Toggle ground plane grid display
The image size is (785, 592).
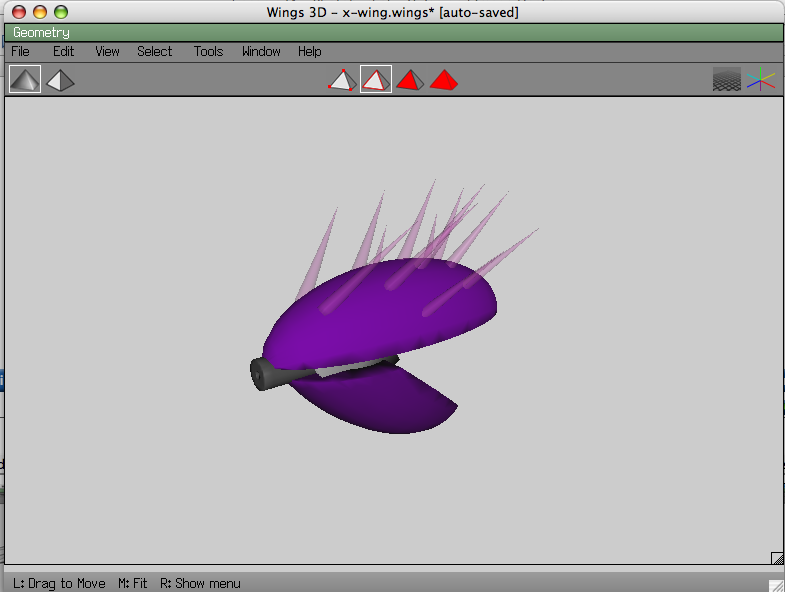click(727, 80)
